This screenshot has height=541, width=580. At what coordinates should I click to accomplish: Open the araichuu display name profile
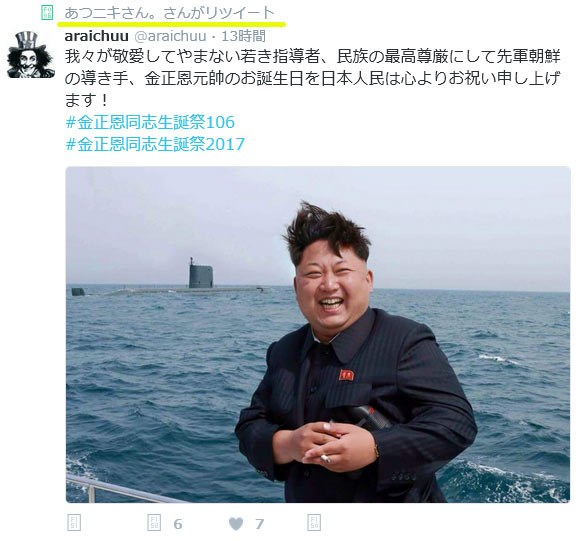pyautogui.click(x=97, y=36)
